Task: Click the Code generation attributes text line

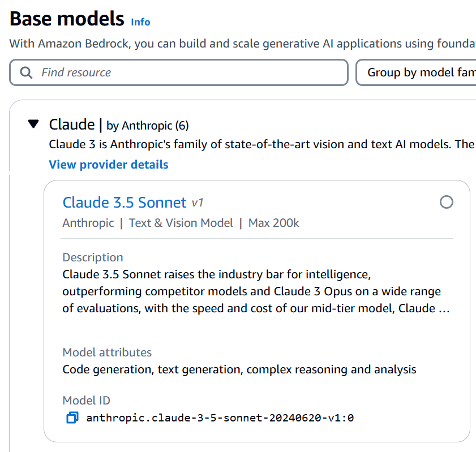Action: pyautogui.click(x=239, y=369)
